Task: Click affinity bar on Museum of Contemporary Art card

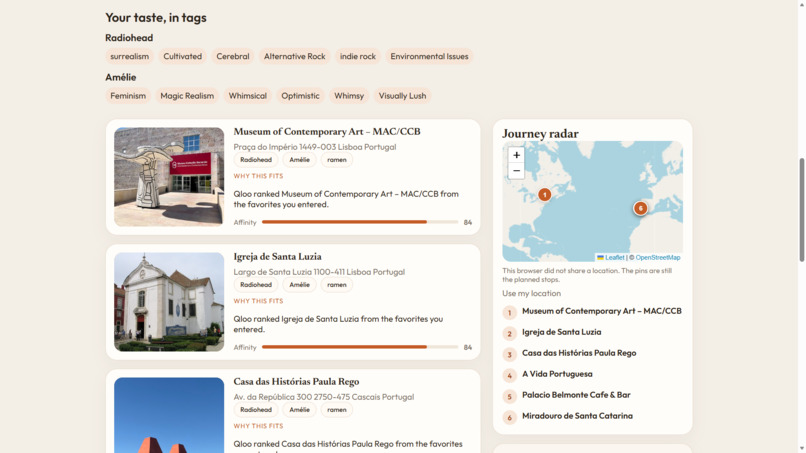Action: [x=360, y=222]
